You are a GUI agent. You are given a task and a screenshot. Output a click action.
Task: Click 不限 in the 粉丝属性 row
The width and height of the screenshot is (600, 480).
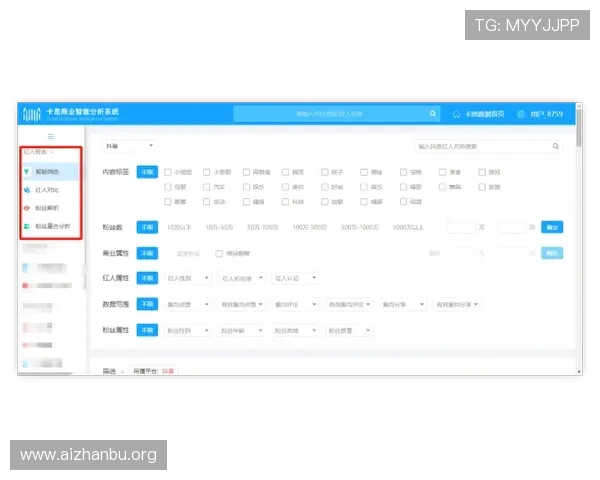147,330
